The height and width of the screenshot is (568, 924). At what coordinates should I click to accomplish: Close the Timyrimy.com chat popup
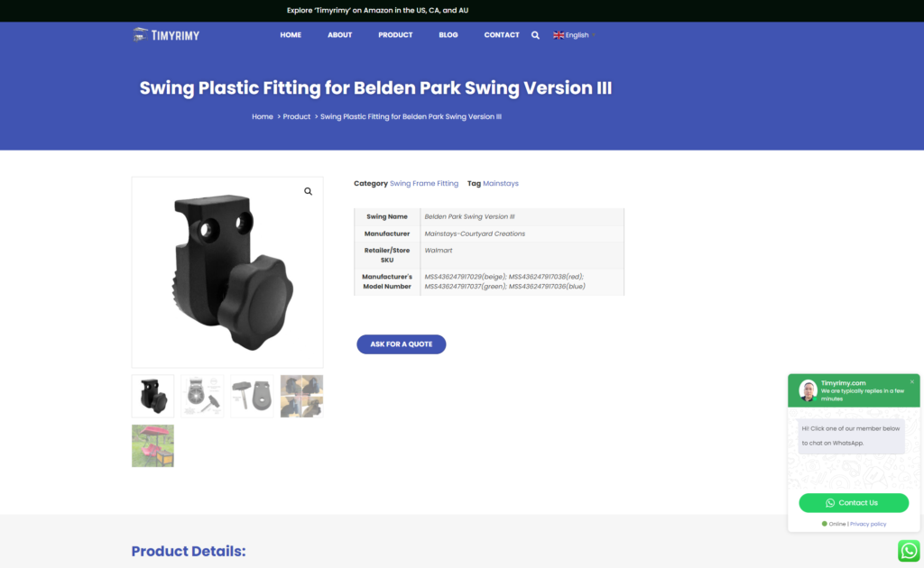(x=911, y=382)
